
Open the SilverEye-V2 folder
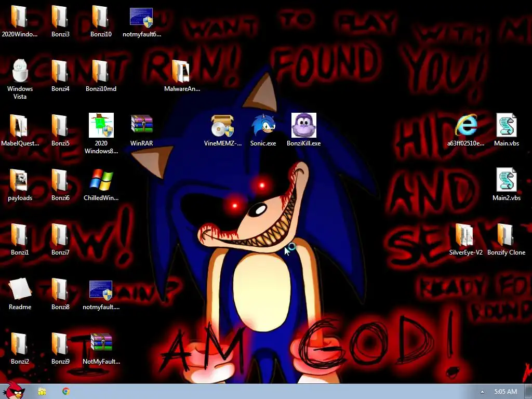(x=465, y=235)
